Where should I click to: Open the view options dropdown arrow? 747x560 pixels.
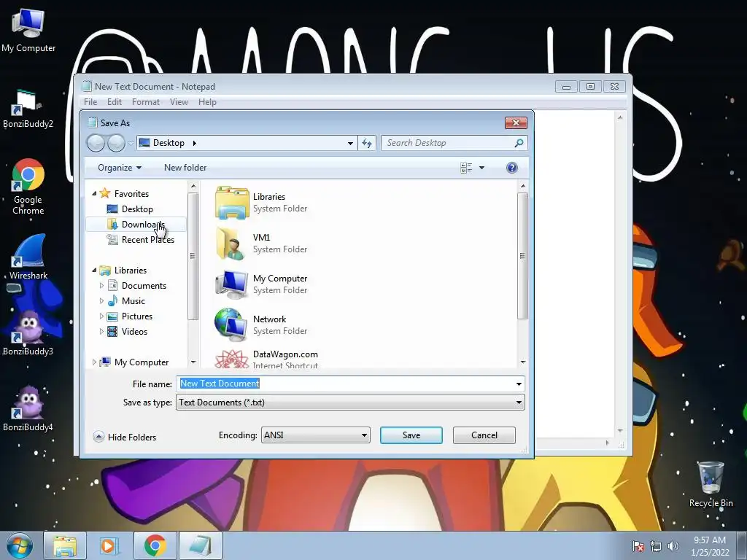(481, 168)
